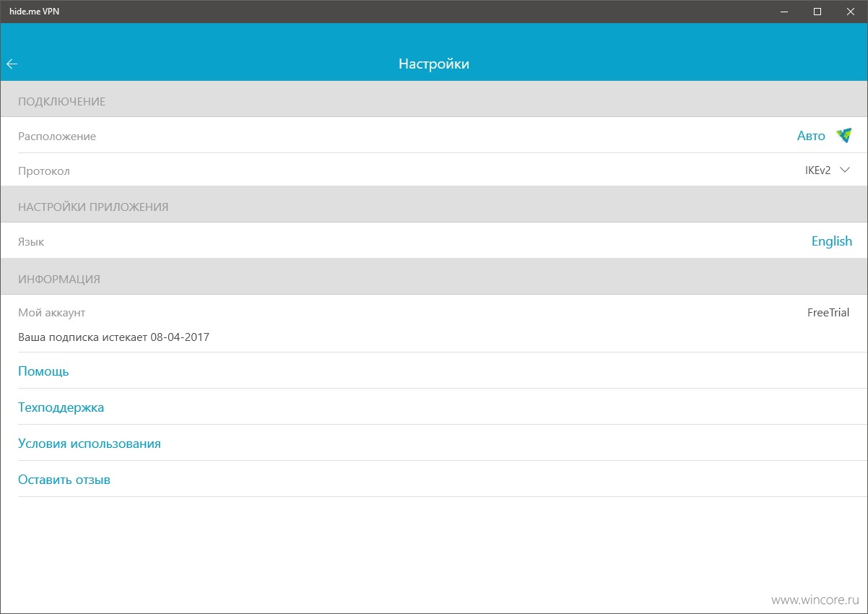Click the НАСТРОЙКИ ПРИЛОЖЕНИЯ section header

pos(93,207)
